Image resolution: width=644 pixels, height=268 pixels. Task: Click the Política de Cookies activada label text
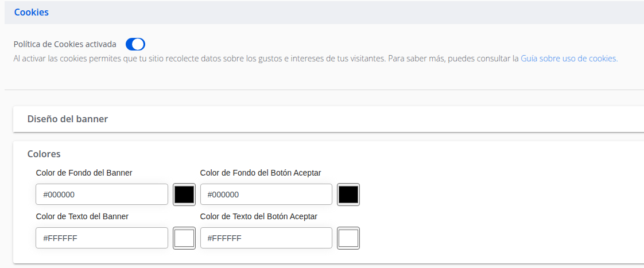click(65, 44)
